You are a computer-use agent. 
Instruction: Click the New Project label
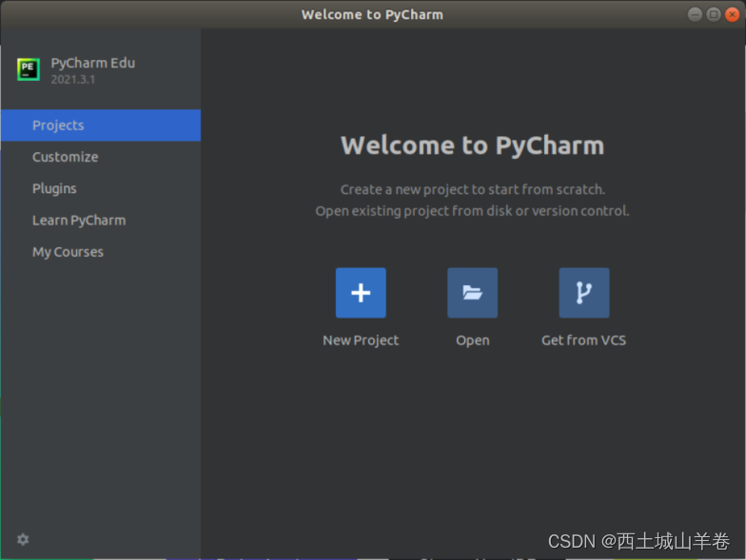(x=361, y=340)
